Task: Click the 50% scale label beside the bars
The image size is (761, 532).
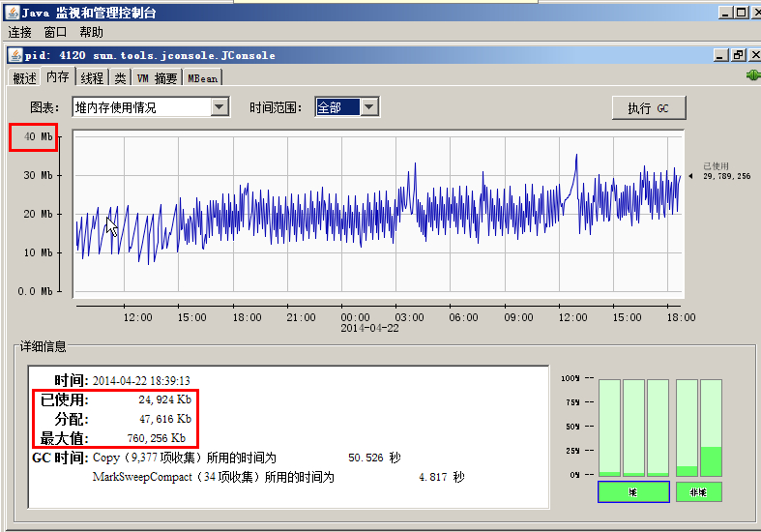Action: pos(572,427)
